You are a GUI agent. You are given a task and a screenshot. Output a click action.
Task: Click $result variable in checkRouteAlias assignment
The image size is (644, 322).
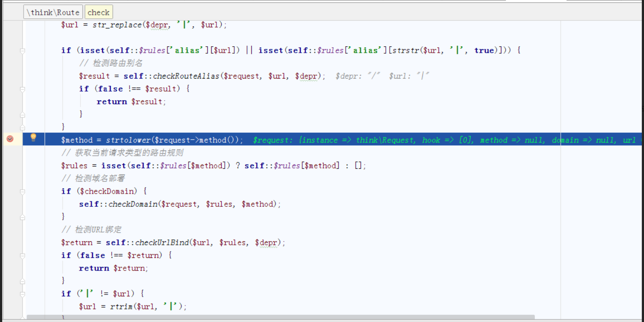(95, 76)
